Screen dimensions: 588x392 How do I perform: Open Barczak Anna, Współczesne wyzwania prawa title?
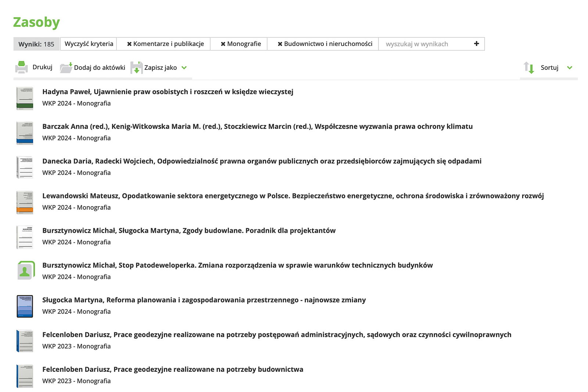pos(257,126)
